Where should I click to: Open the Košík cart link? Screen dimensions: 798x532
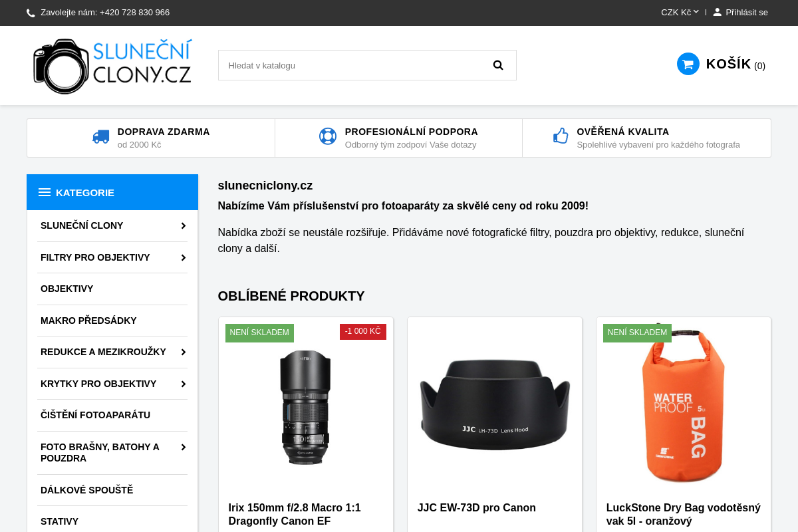(735, 64)
